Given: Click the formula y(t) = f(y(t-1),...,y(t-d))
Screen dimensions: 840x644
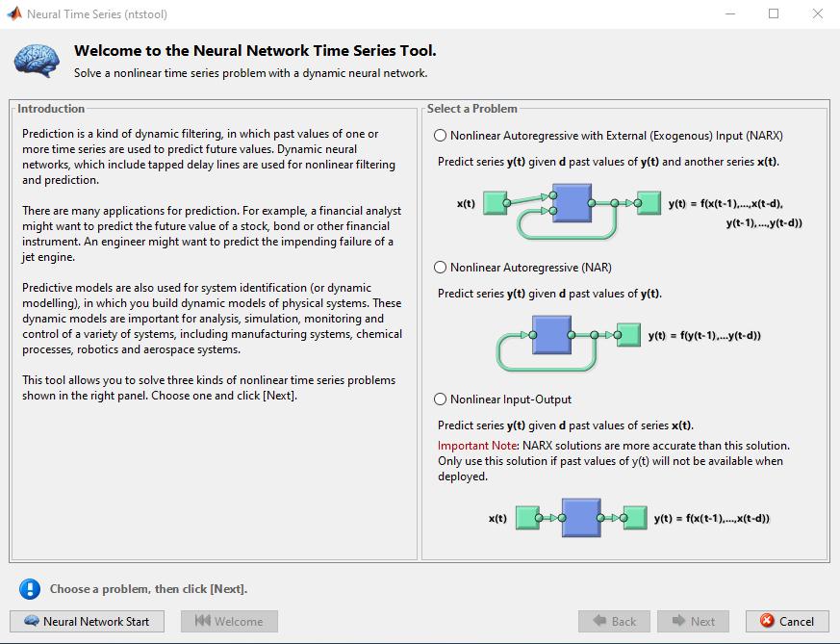Looking at the screenshot, I should click(x=704, y=335).
